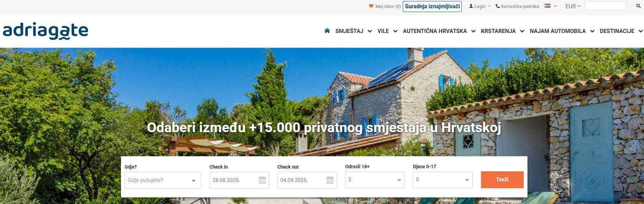Viewport: 644px width, 204px height.
Task: Click the orange Traži button
Action: pyautogui.click(x=502, y=180)
